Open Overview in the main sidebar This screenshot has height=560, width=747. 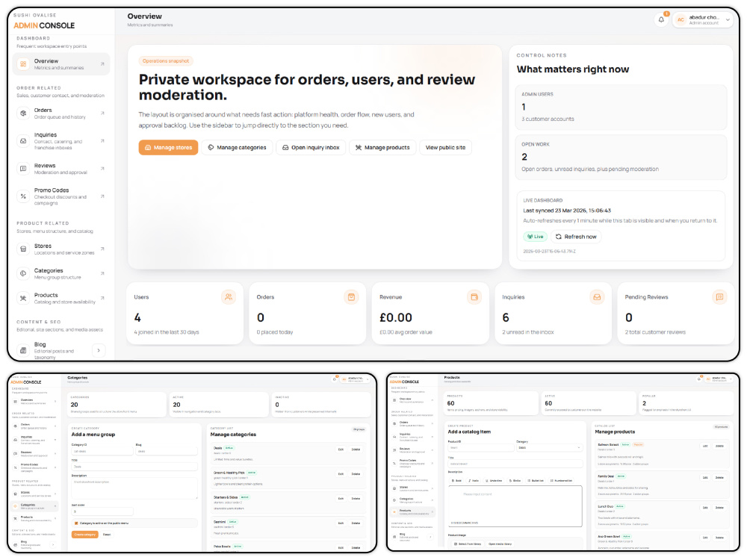(x=61, y=64)
